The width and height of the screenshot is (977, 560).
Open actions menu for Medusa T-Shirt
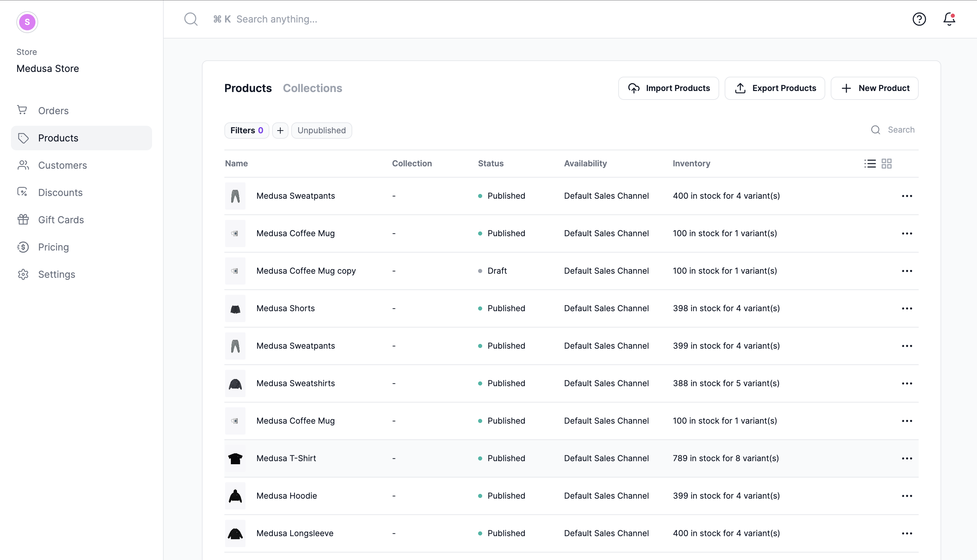[x=907, y=458]
